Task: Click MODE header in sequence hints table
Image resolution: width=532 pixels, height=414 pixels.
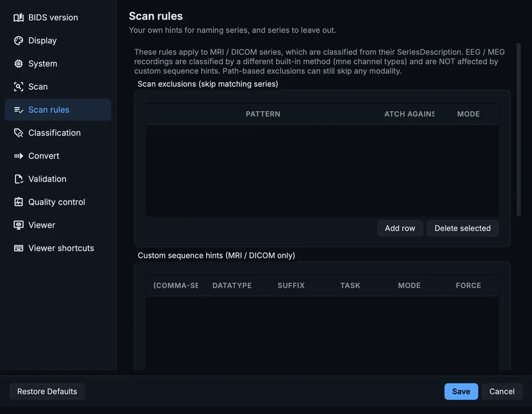Action: pyautogui.click(x=409, y=286)
